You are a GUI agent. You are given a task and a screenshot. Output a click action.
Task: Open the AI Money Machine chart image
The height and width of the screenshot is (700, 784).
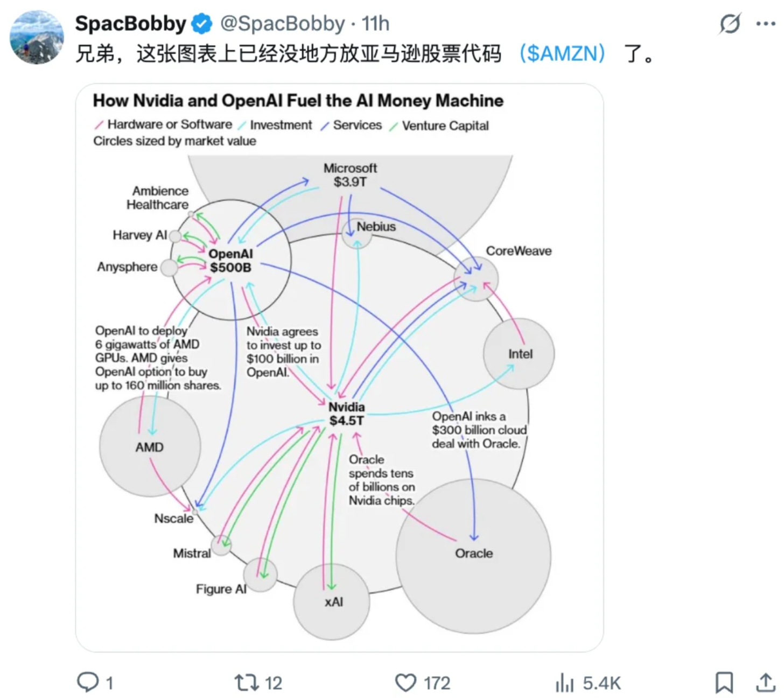339,367
